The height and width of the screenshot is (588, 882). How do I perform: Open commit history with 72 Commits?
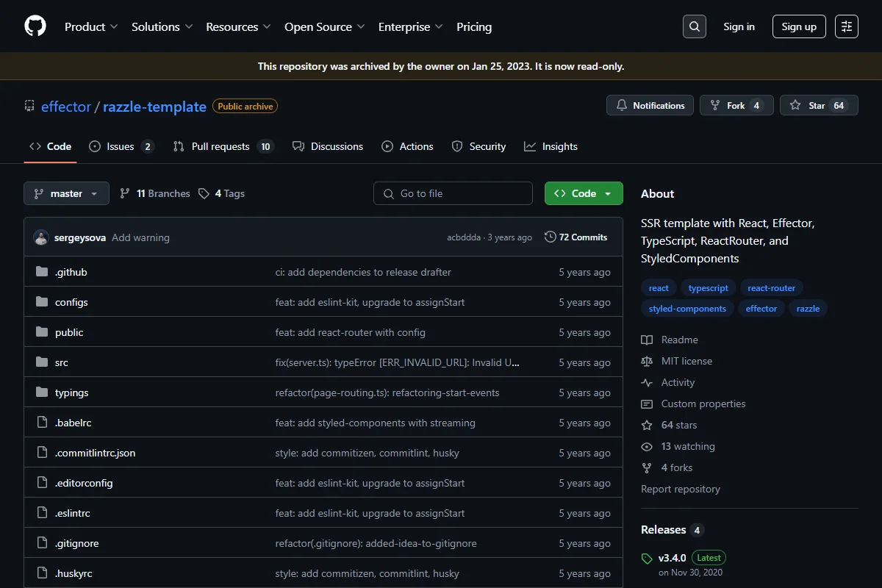click(x=576, y=237)
